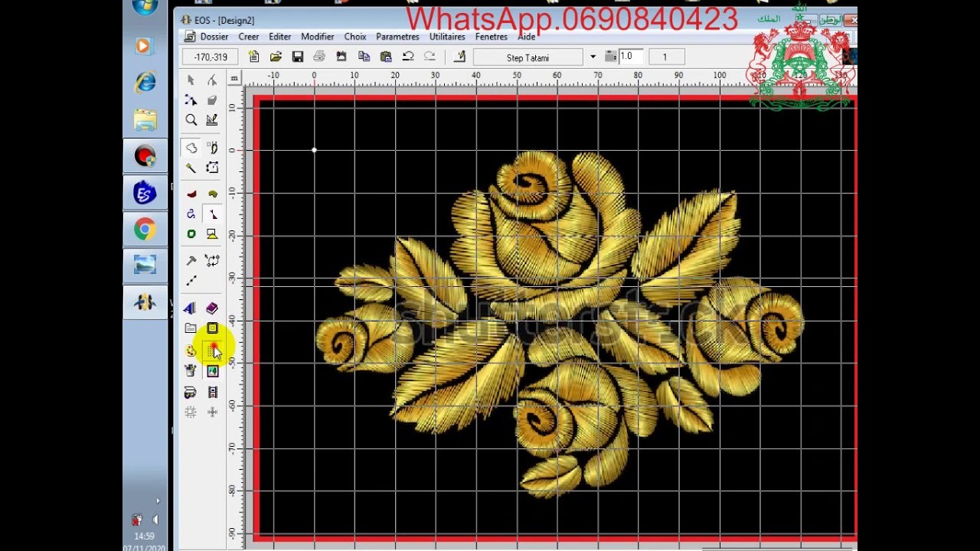Click the -170,-319 coordinates readout

click(x=211, y=57)
